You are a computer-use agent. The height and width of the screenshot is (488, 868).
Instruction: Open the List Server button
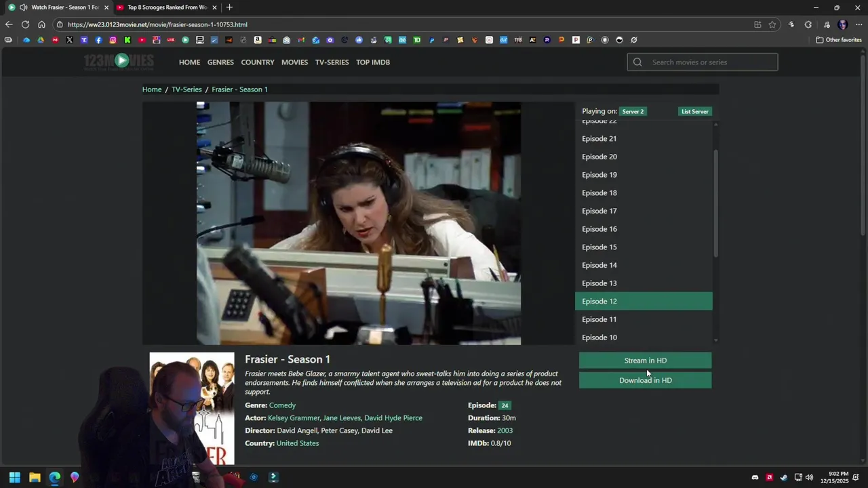[695, 111]
